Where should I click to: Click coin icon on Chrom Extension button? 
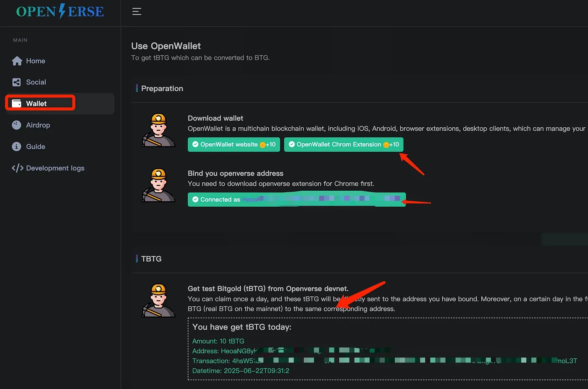pyautogui.click(x=386, y=145)
